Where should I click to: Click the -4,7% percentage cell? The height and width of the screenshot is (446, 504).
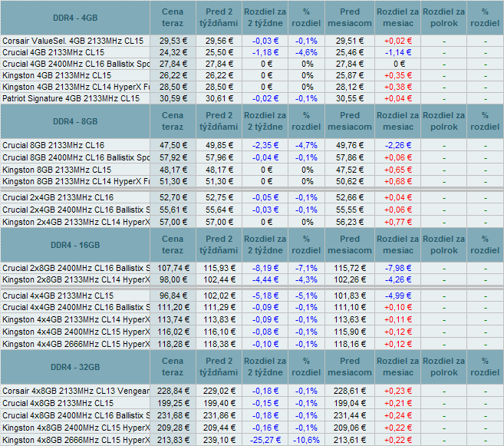click(306, 145)
